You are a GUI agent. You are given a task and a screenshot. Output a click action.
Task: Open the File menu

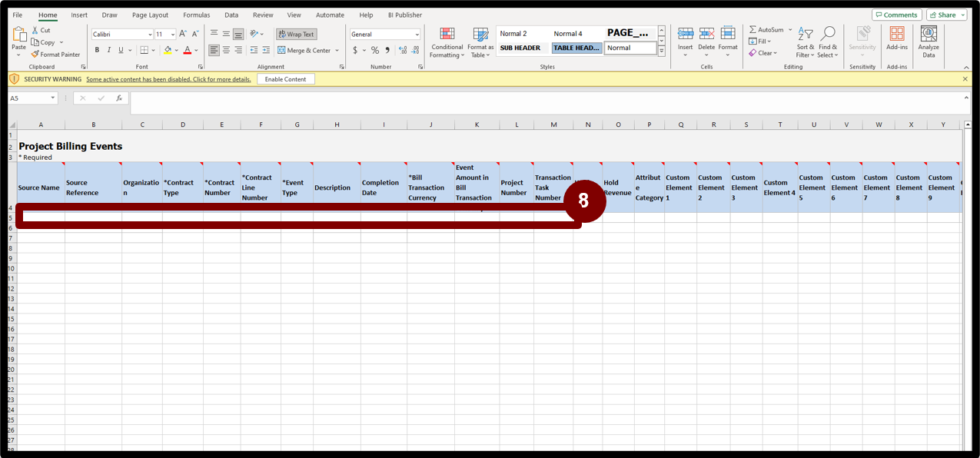point(18,15)
